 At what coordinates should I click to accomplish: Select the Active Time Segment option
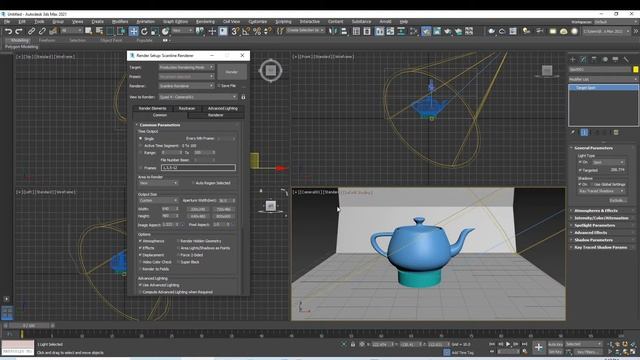[141, 146]
